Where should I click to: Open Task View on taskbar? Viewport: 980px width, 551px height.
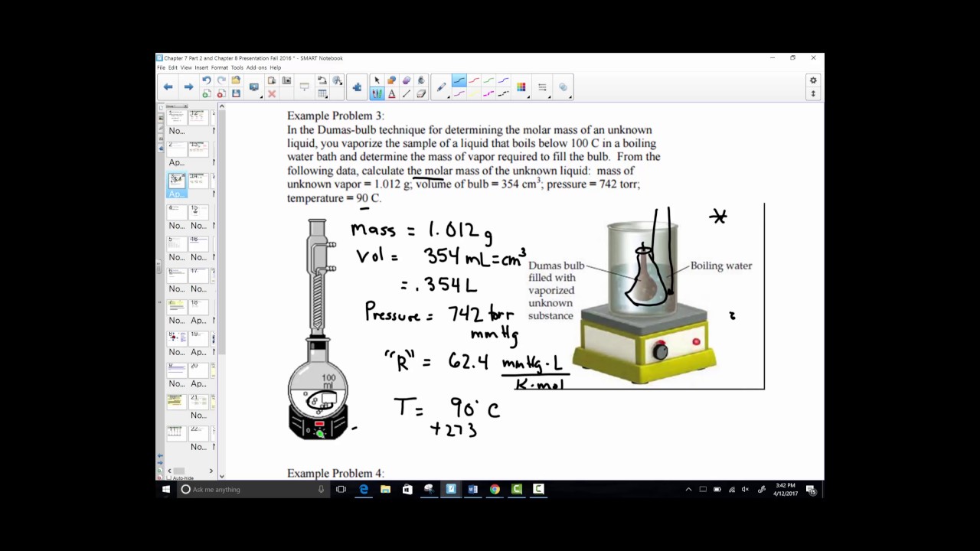(341, 489)
